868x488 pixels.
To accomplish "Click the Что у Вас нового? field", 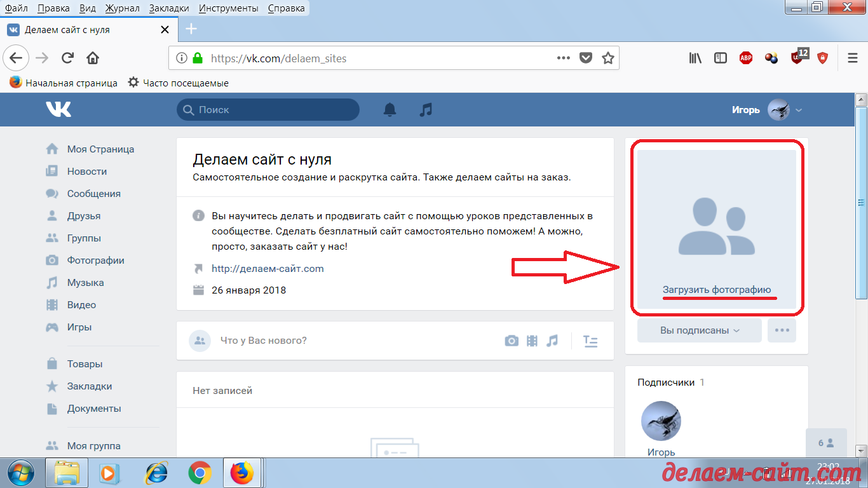I will [x=263, y=341].
